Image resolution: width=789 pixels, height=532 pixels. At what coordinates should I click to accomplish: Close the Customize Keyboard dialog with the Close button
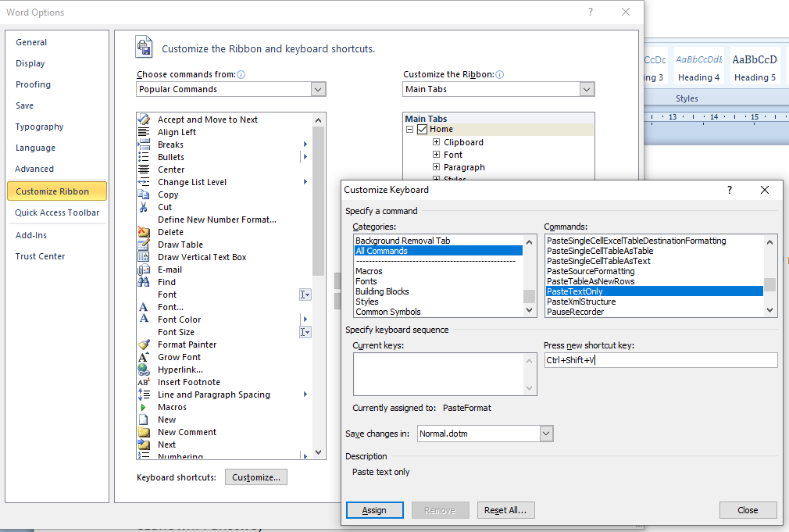748,510
